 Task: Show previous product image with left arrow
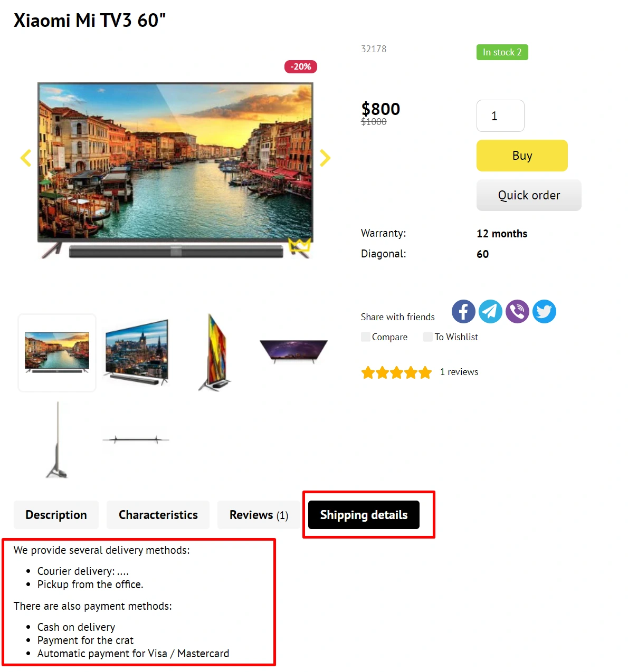(25, 158)
